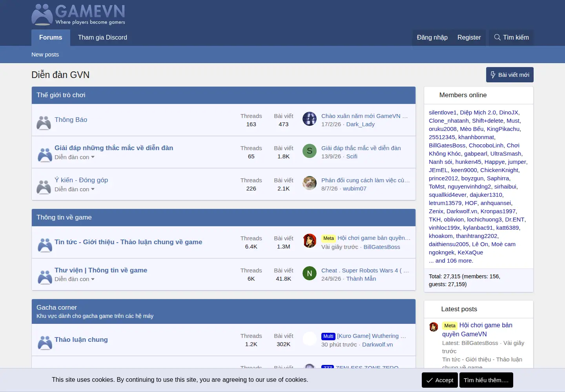Open the Thông Báo forum
565x392 pixels.
click(x=71, y=120)
